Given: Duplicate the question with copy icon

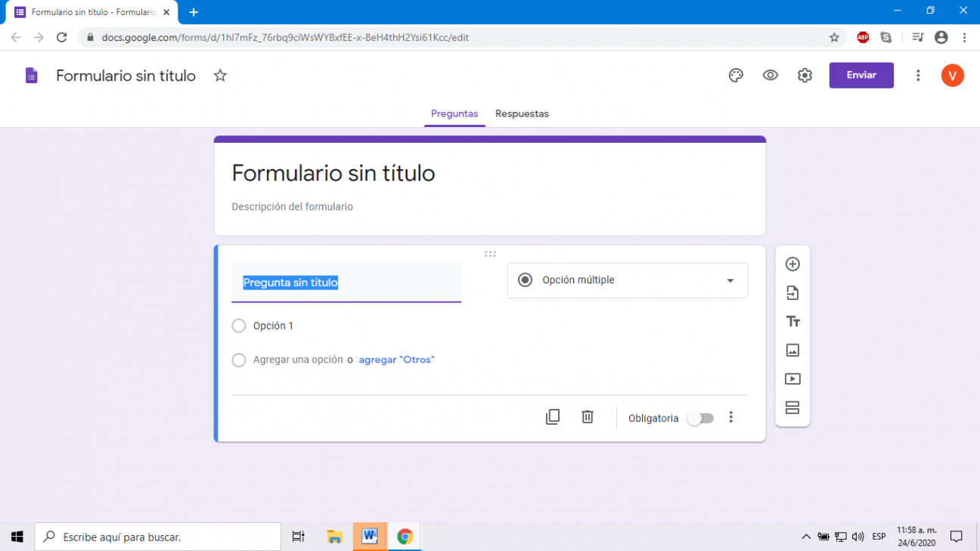Looking at the screenshot, I should coord(553,417).
